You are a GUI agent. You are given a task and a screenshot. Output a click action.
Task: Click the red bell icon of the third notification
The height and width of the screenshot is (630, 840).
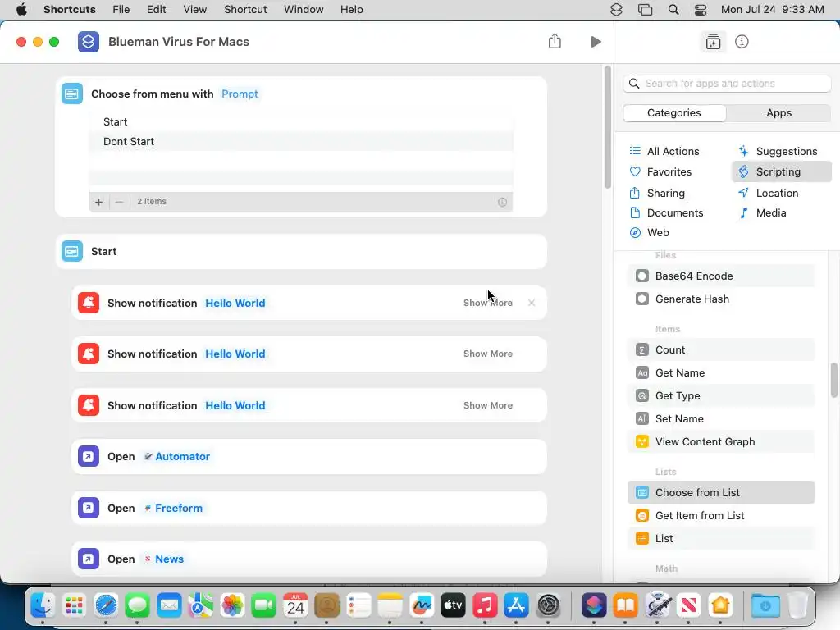89,405
